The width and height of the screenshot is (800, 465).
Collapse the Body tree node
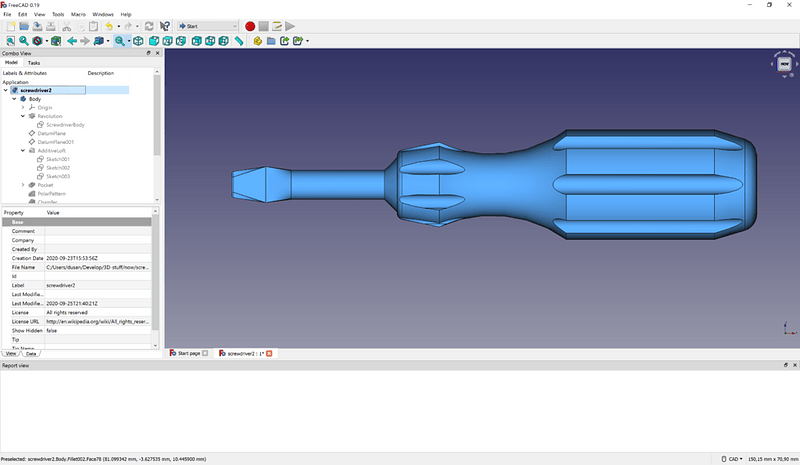(x=14, y=99)
